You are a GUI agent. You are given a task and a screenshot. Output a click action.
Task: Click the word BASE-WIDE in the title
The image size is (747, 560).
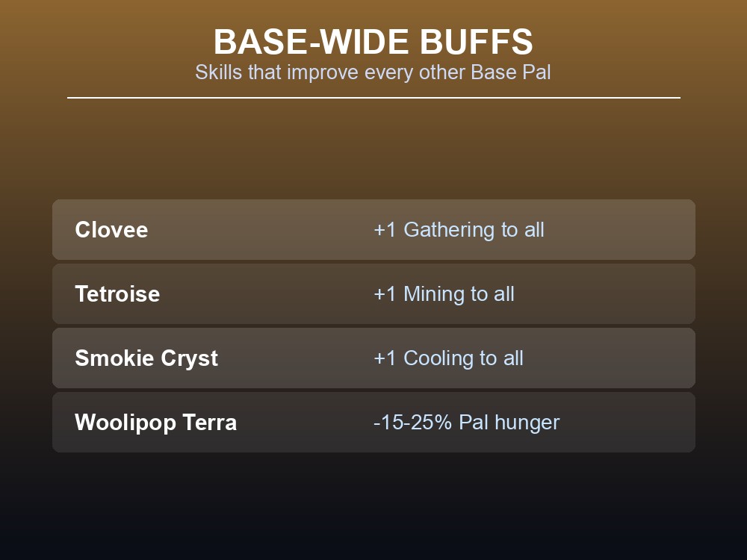[x=311, y=42]
